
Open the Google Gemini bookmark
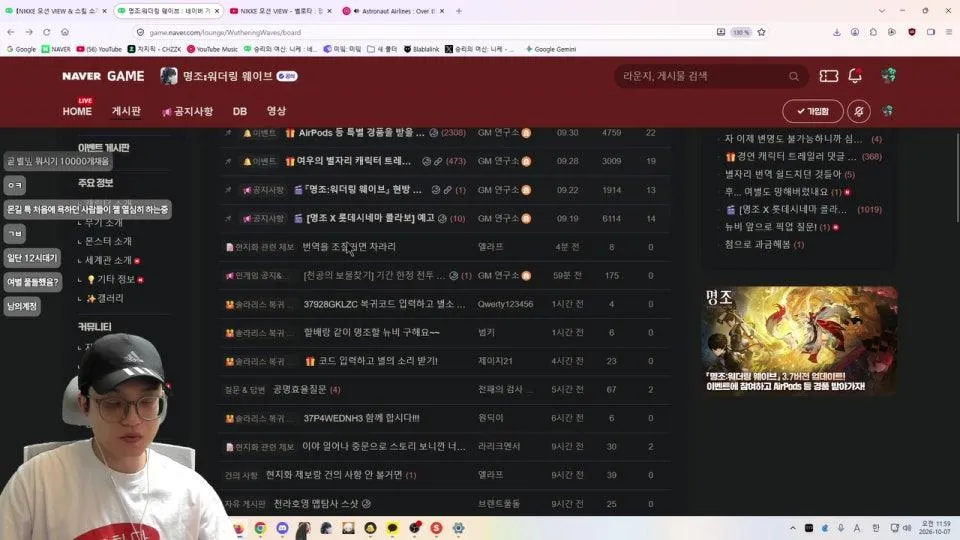tap(550, 49)
